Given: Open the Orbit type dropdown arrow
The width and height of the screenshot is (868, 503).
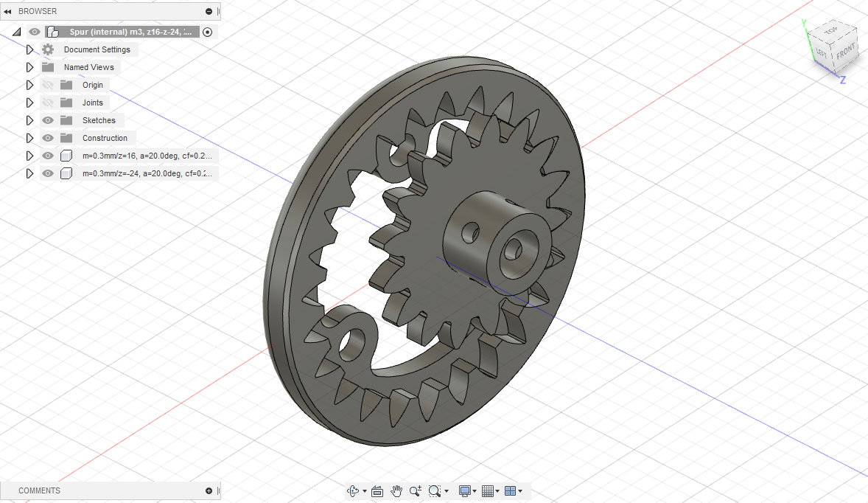Looking at the screenshot, I should pos(364,491).
